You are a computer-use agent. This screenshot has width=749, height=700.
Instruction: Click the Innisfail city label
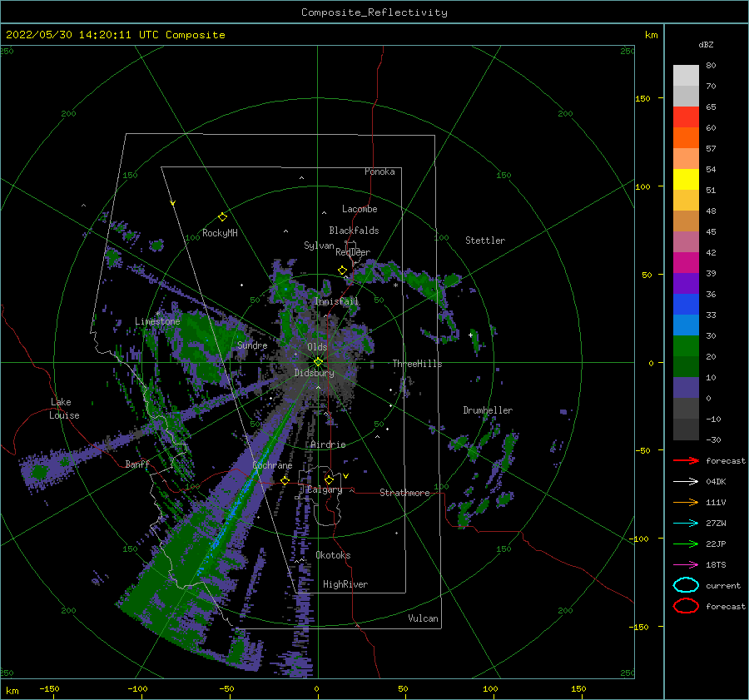point(336,301)
